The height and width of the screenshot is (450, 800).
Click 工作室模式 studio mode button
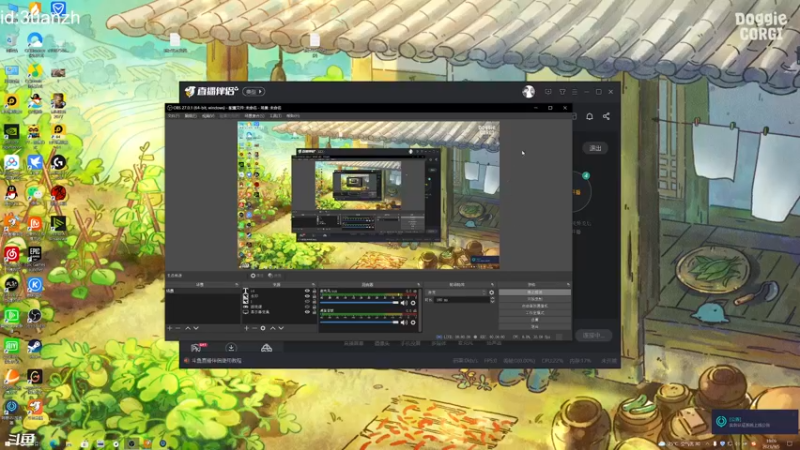(535, 313)
